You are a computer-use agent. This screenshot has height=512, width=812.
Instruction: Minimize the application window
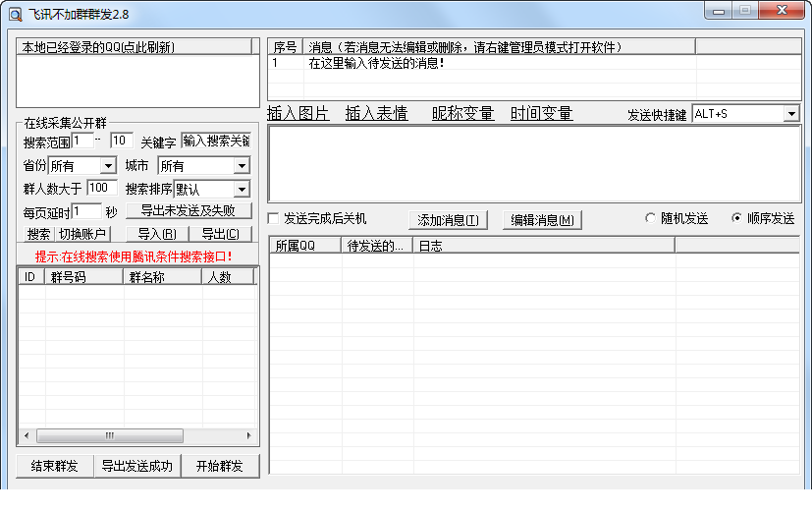pos(719,11)
